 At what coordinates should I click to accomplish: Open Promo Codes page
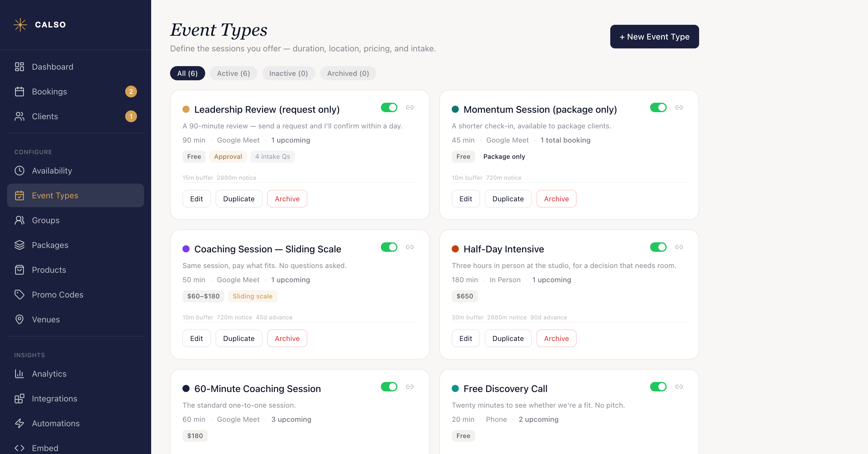pyautogui.click(x=76, y=295)
